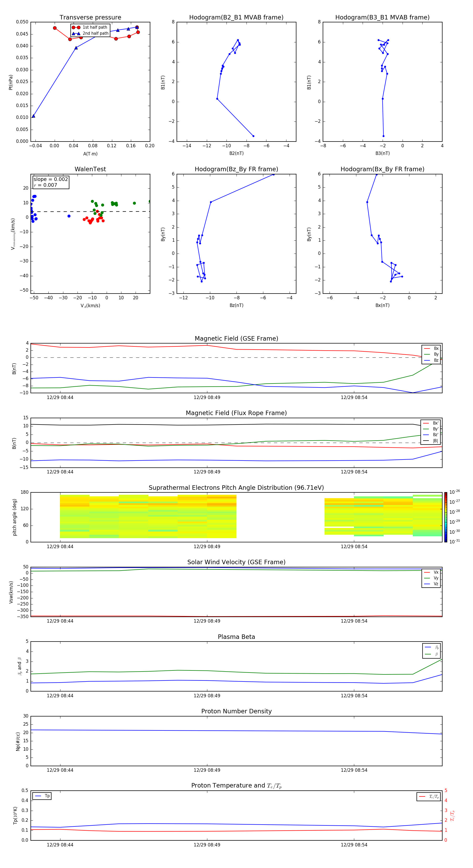Click 'Proton Temperature and Te/Tp' title
The width and height of the screenshot is (473, 868).
(236, 786)
